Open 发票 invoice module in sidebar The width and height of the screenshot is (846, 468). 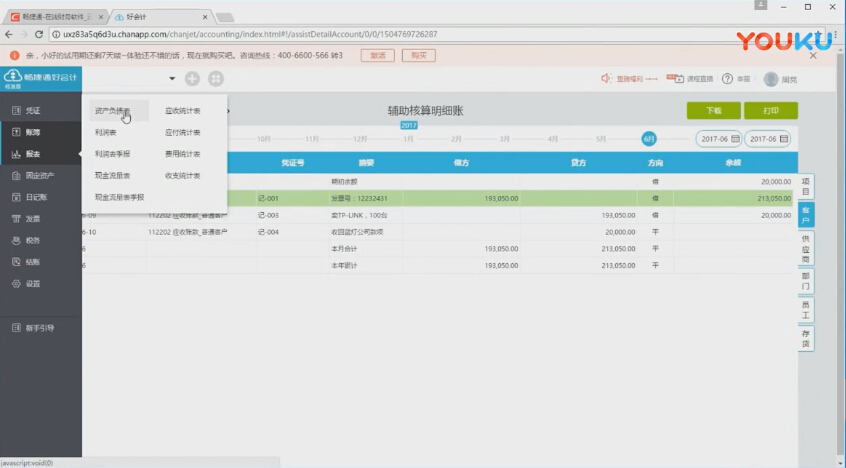click(32, 218)
